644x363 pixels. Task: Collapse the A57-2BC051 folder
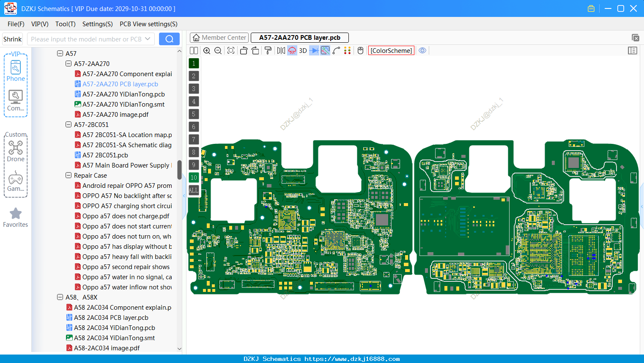pyautogui.click(x=69, y=125)
